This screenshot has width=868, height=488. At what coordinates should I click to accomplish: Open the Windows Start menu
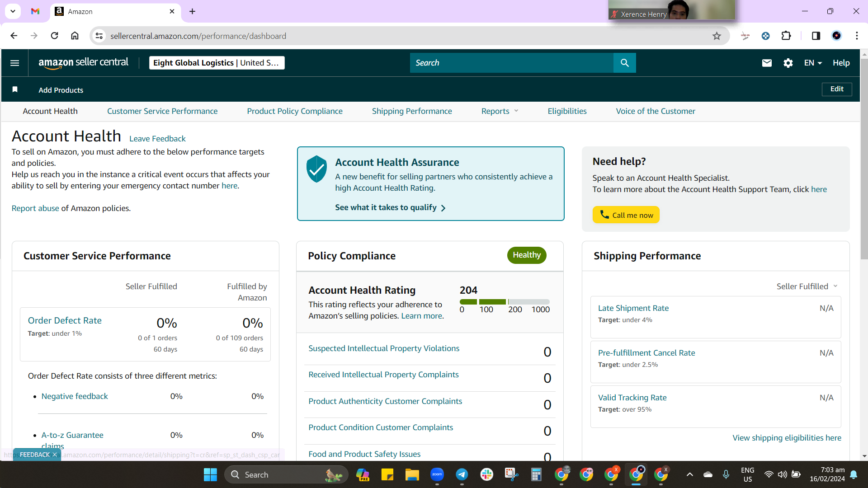[210, 475]
